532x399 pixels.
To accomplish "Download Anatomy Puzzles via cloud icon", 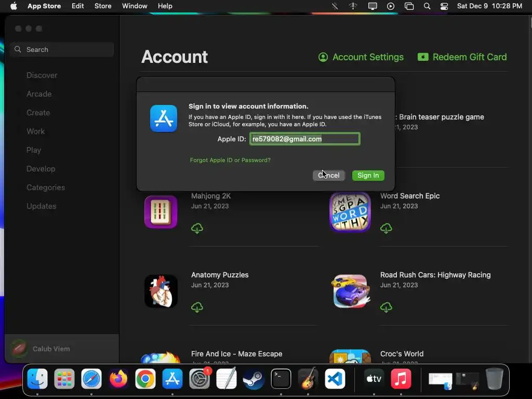I will [x=197, y=308].
